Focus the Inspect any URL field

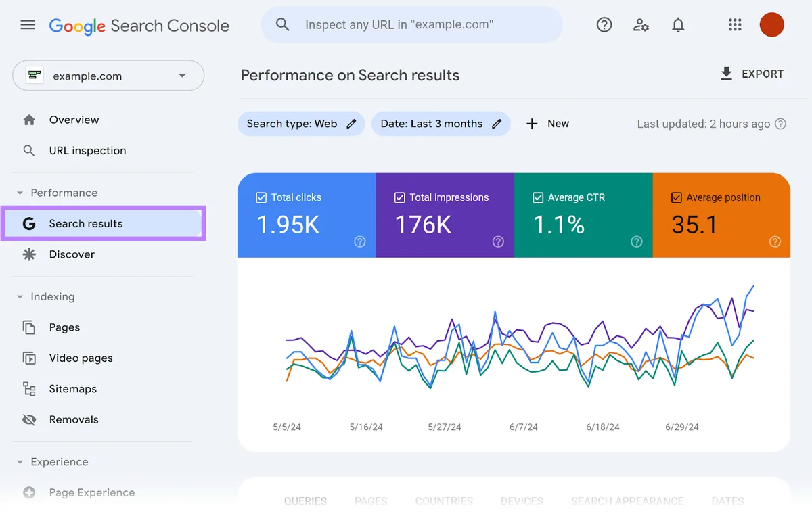coord(411,25)
